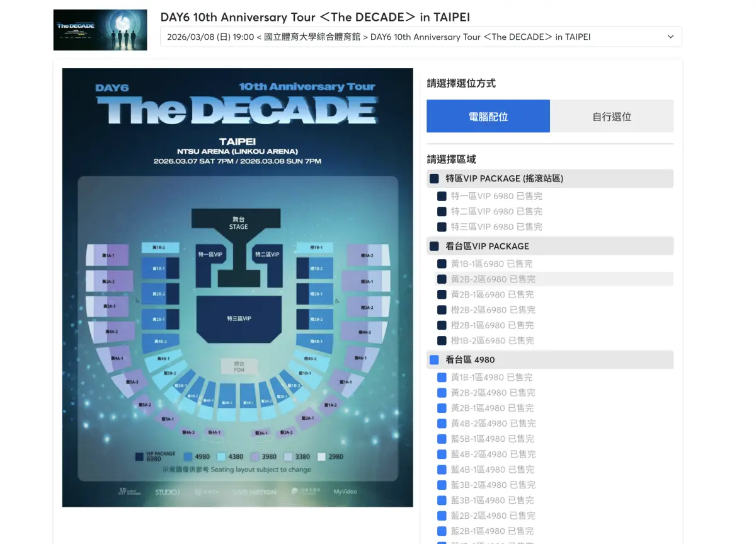Select the 黃4B-2區4980 zone checkbox

click(x=442, y=424)
